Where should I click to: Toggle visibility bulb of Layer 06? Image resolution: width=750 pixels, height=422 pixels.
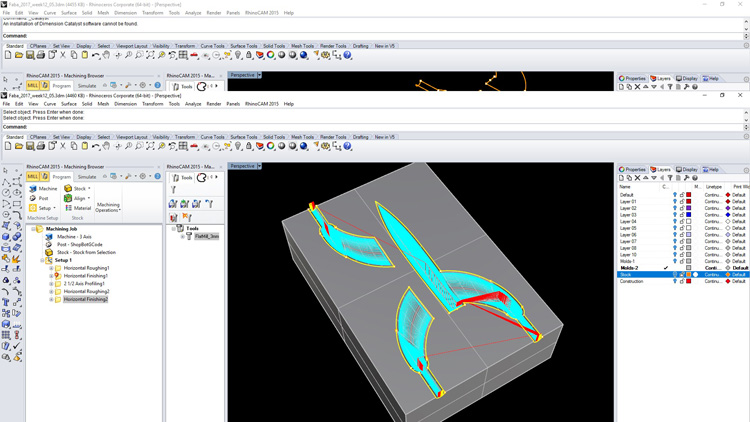pos(675,235)
